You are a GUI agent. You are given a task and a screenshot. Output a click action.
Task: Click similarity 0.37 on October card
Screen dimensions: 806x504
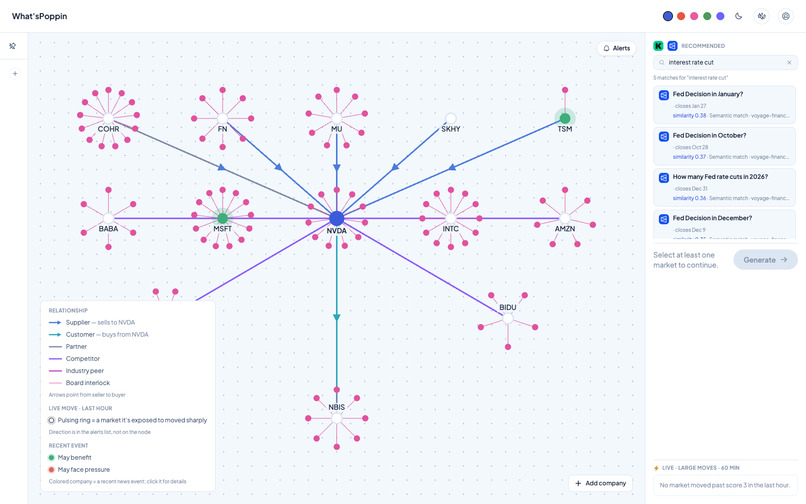[x=689, y=157]
